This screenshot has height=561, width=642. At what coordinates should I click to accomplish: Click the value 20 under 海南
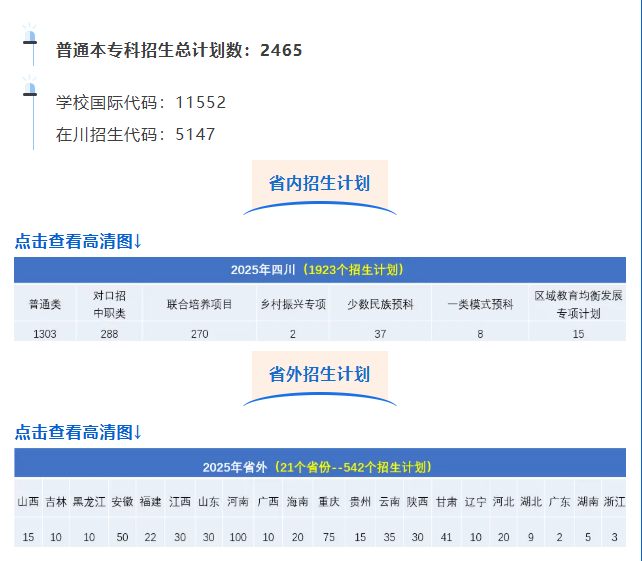click(x=297, y=537)
